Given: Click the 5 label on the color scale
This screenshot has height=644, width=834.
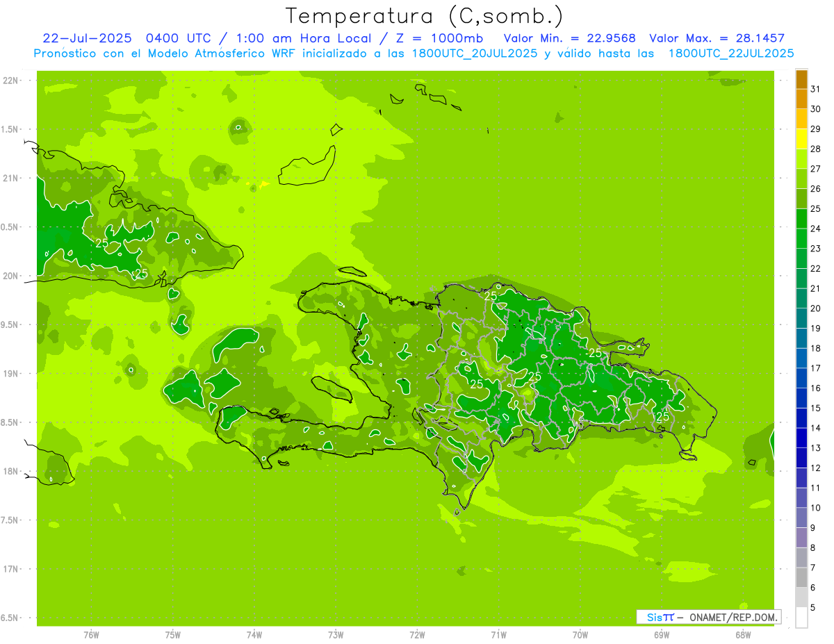Looking at the screenshot, I should coord(812,608).
